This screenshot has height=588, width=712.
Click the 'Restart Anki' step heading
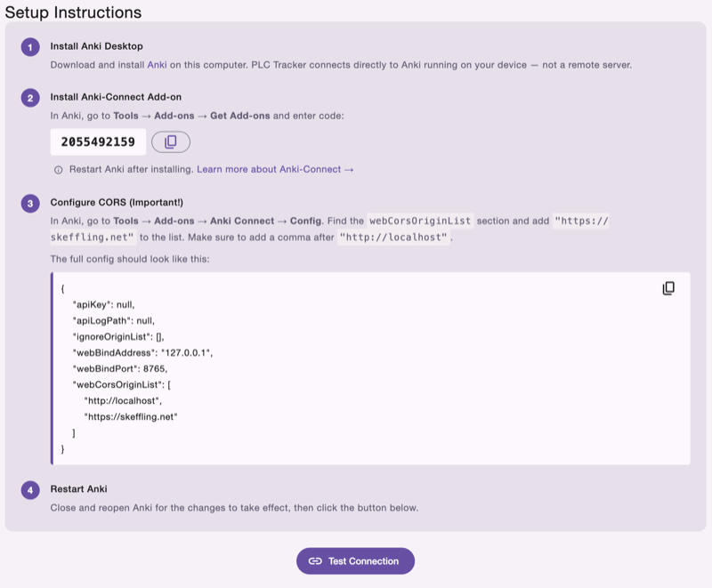click(x=76, y=488)
